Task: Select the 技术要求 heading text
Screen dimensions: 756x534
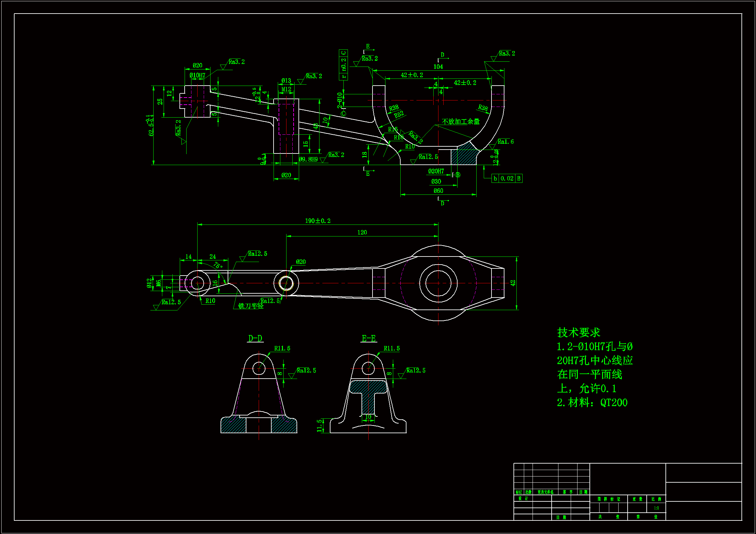Action: [x=578, y=332]
